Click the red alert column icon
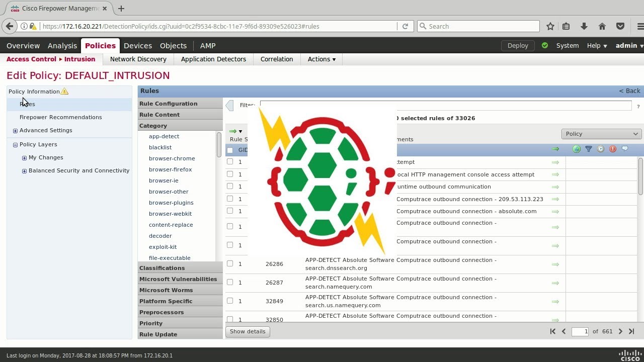The width and height of the screenshot is (644, 362). point(613,149)
